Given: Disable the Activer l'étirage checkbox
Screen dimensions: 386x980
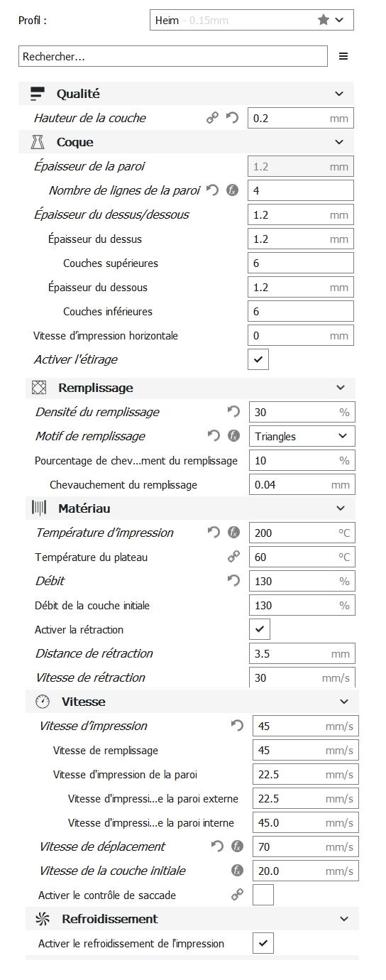Looking at the screenshot, I should click(x=258, y=359).
